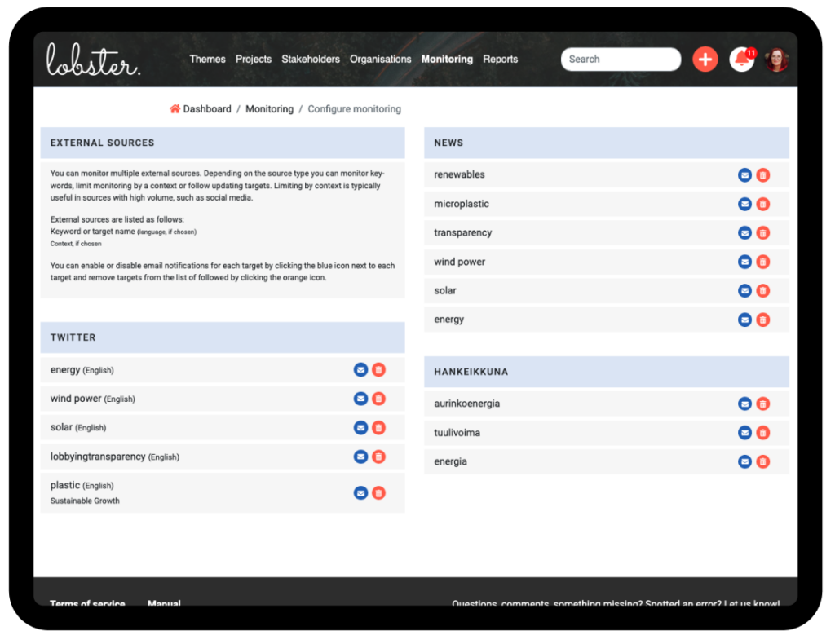Toggle email notifications for News microplastic
Screen dimensions: 835x644
tap(744, 204)
